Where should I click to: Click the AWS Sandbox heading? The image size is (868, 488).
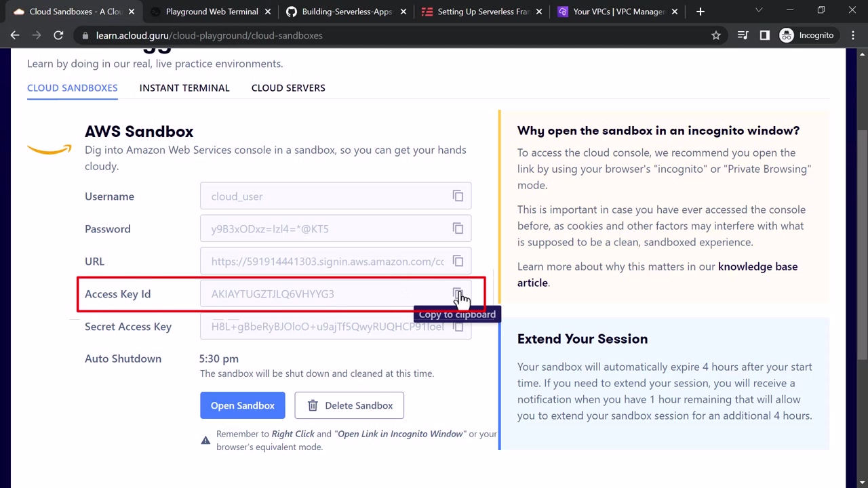(139, 131)
